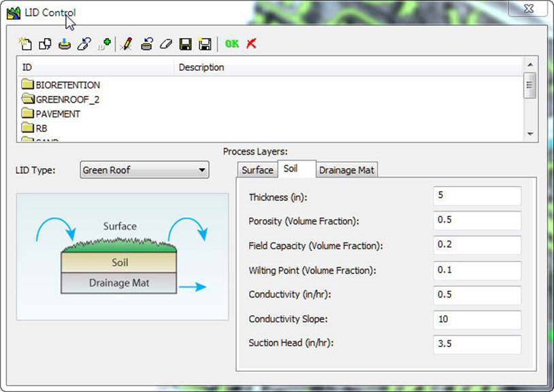Image resolution: width=554 pixels, height=392 pixels.
Task: Click the Thickness input field
Action: coord(476,196)
